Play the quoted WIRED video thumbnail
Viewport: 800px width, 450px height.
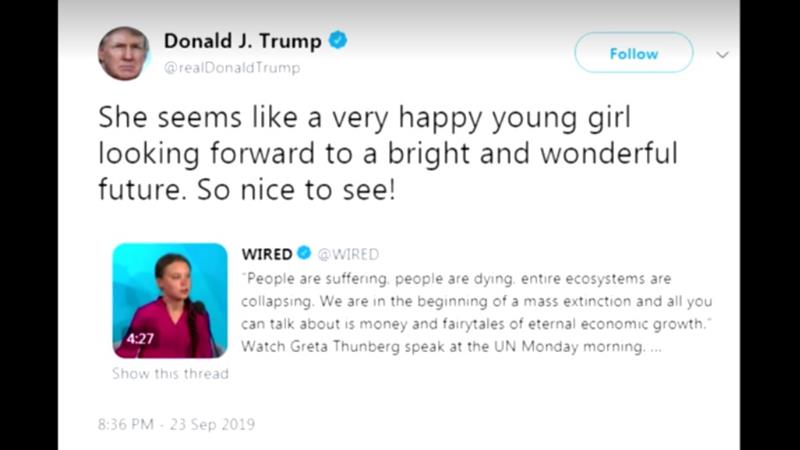pyautogui.click(x=170, y=299)
